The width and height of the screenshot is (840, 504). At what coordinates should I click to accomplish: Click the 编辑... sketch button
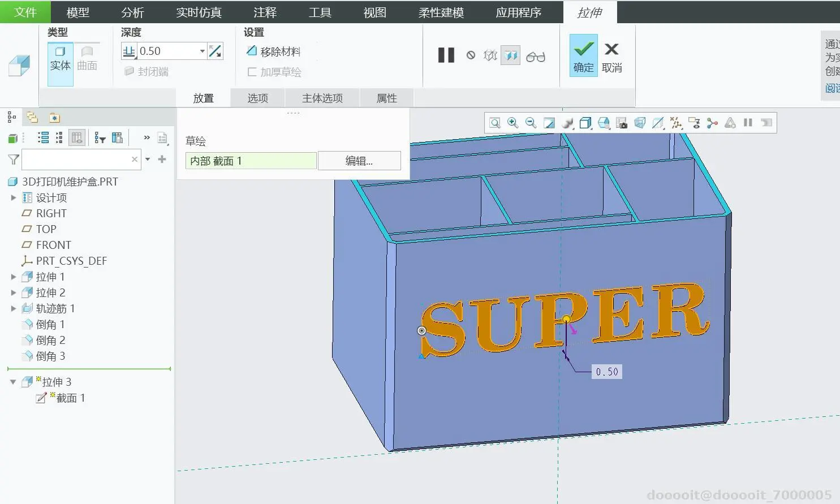coord(359,161)
